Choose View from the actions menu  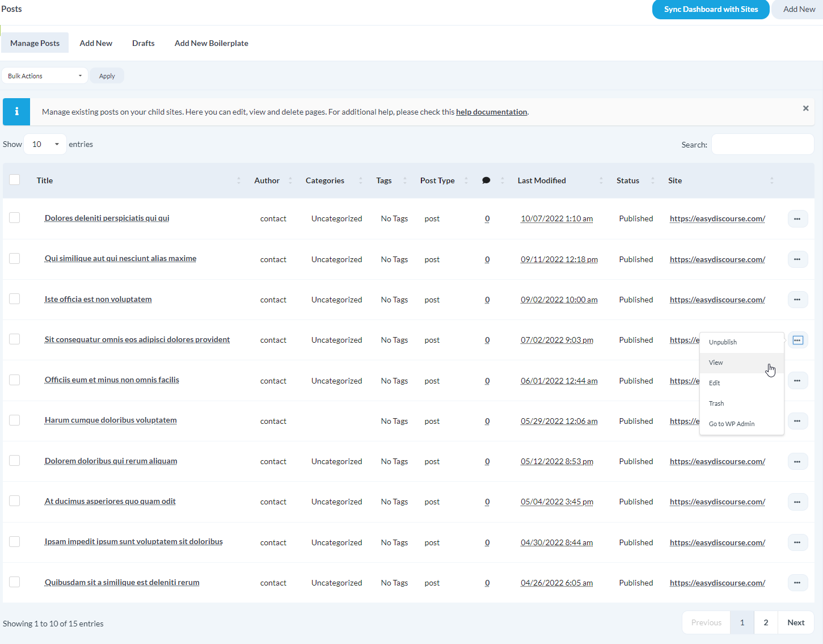coord(742,363)
